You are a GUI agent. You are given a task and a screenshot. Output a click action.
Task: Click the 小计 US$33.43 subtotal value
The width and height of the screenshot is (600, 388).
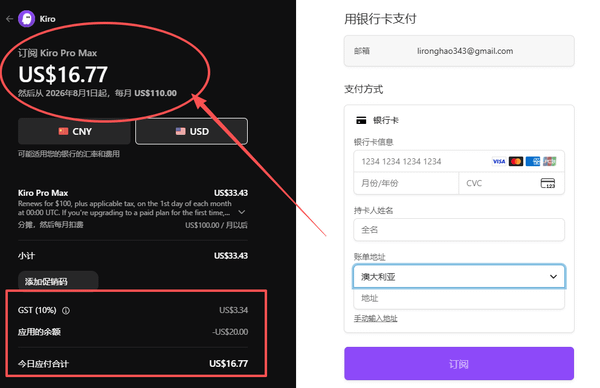pyautogui.click(x=231, y=256)
